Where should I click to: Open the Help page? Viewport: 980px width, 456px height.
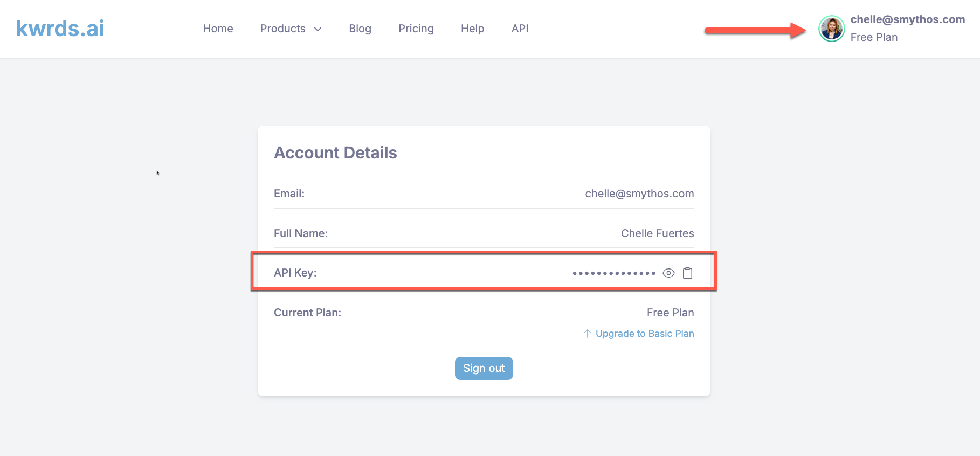coord(473,29)
